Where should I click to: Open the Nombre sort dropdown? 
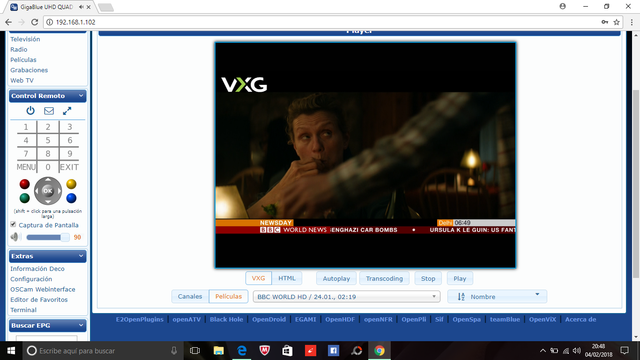[497, 297]
